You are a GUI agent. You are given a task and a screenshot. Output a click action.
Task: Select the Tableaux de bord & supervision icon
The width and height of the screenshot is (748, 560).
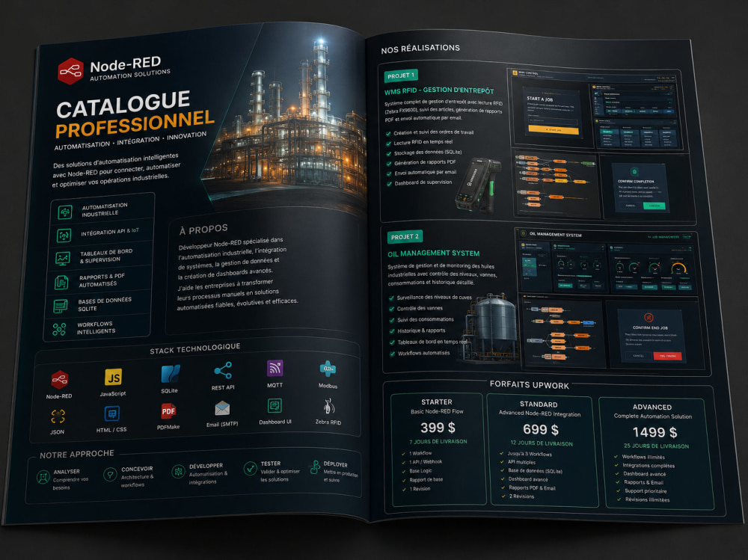[x=63, y=258]
